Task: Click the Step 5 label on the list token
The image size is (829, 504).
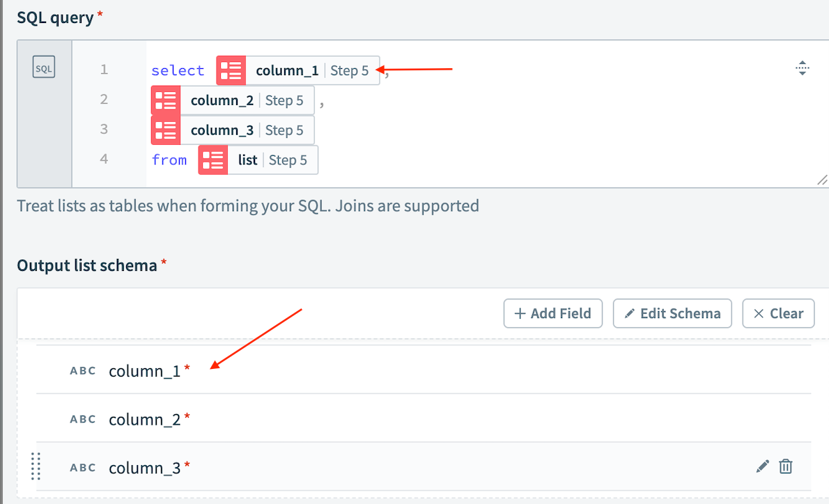Action: coord(290,159)
